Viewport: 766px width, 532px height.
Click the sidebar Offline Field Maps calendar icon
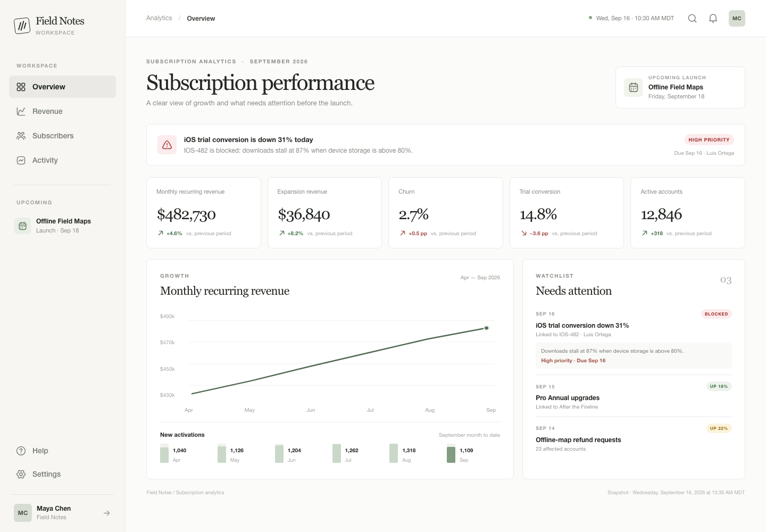(22, 226)
